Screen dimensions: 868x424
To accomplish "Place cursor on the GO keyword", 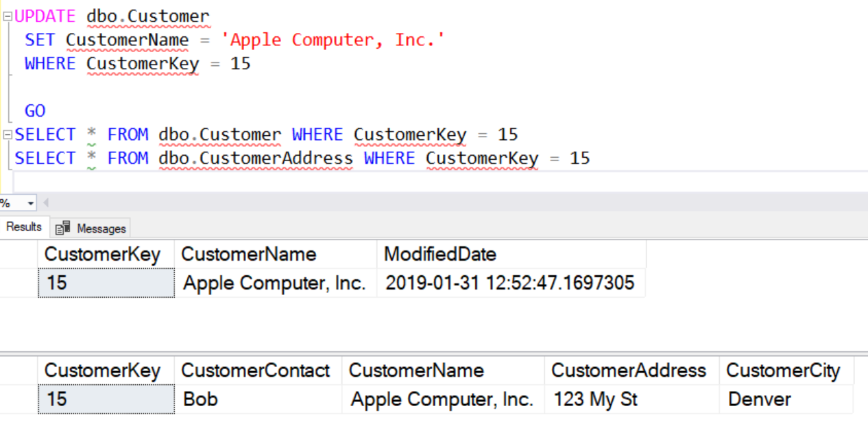I will (x=35, y=111).
